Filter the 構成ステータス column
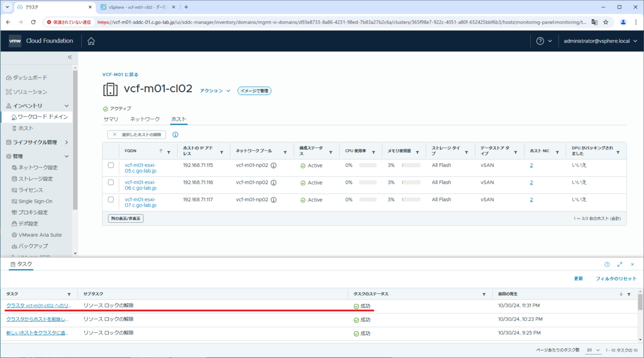The width and height of the screenshot is (644, 358). pyautogui.click(x=331, y=152)
